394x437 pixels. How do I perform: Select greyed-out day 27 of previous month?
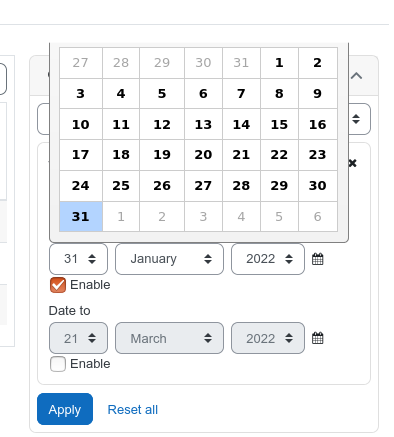pos(81,63)
